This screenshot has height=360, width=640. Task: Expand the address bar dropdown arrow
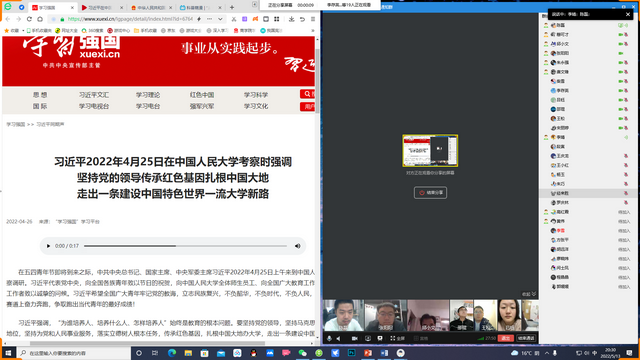pos(220,19)
